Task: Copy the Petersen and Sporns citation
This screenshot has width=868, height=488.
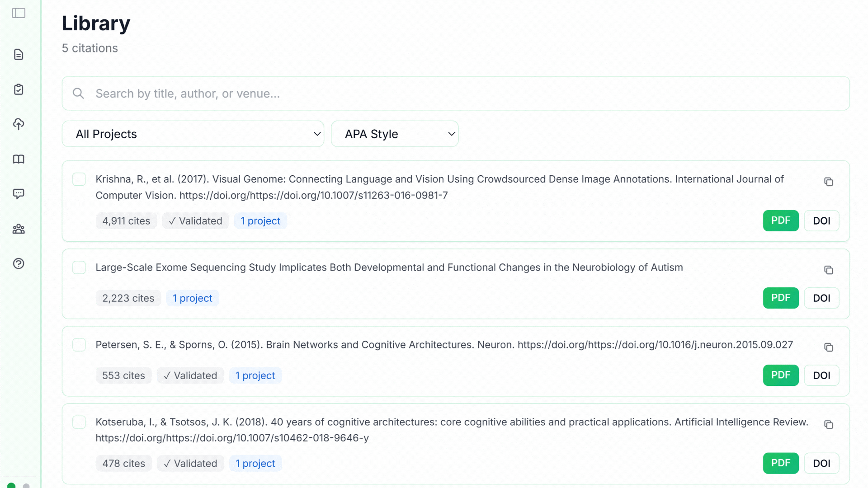Action: [828, 347]
